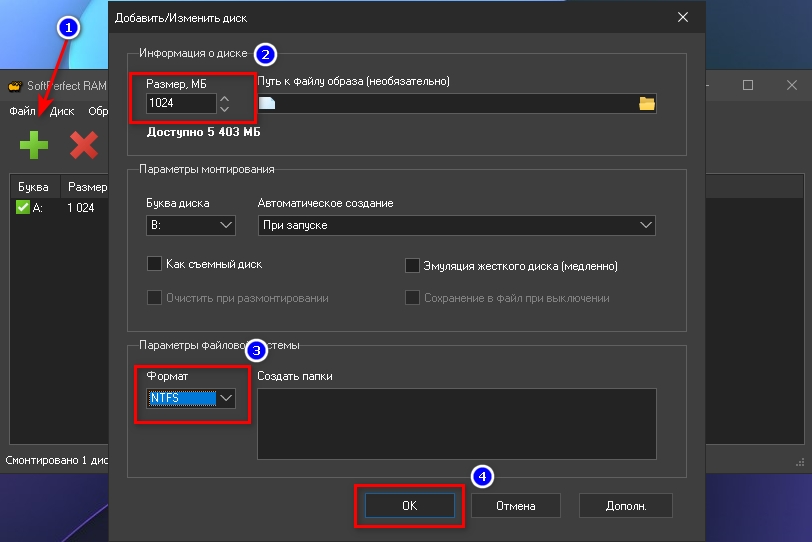Close the Добавить/Изменить диск dialog
The image size is (812, 542).
pyautogui.click(x=683, y=17)
